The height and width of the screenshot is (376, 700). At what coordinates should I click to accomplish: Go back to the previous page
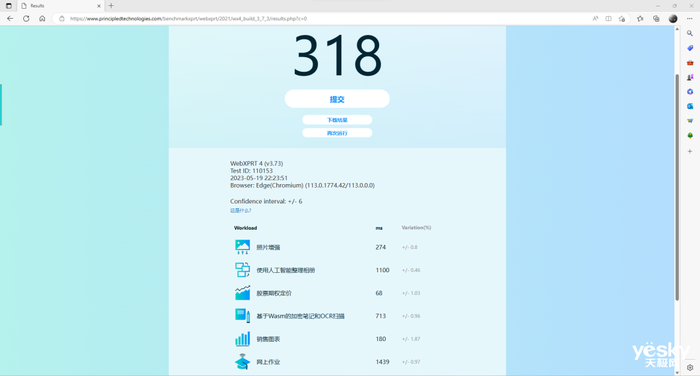[x=10, y=18]
